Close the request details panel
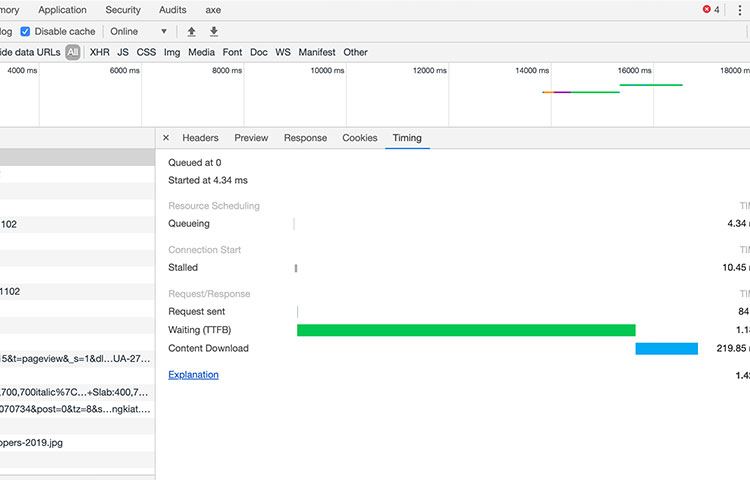This screenshot has height=480, width=750. tap(166, 138)
